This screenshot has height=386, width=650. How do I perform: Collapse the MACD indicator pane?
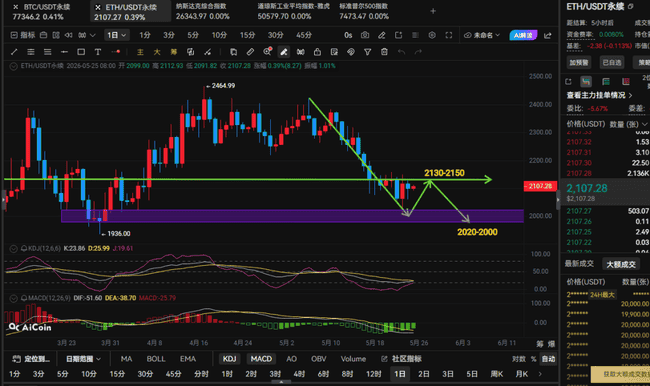13,298
